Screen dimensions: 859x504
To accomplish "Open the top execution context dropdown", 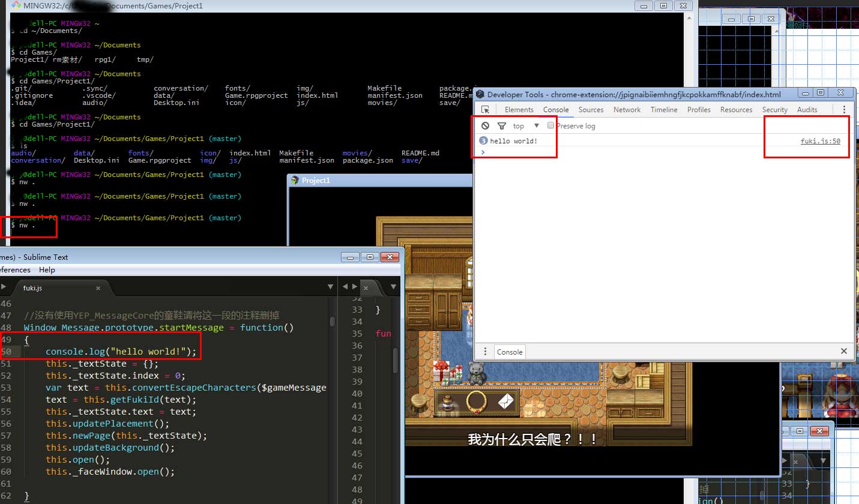I will coord(526,126).
